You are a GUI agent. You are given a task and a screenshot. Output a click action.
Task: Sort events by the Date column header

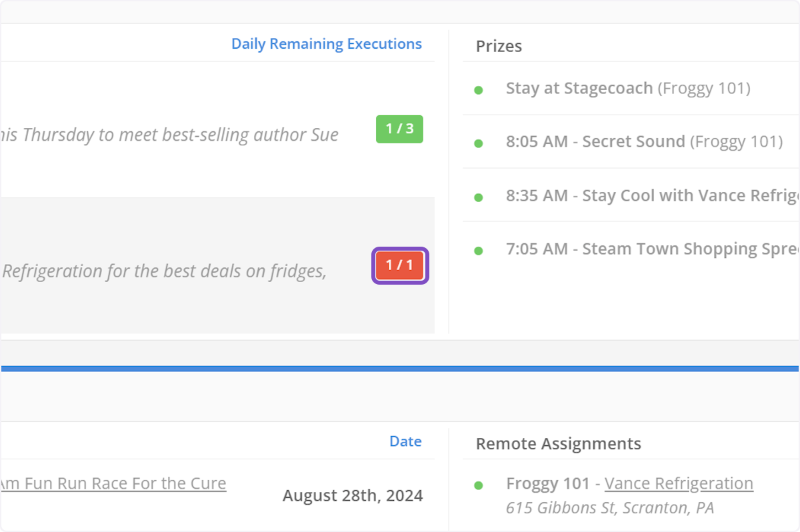pos(405,441)
